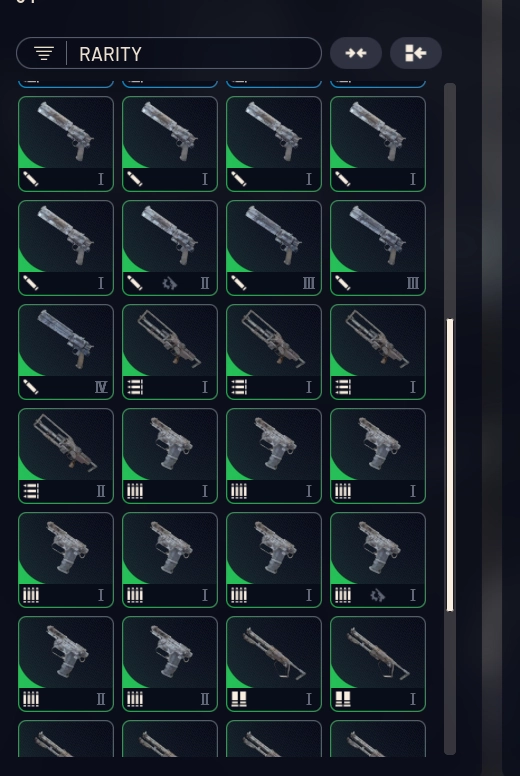
Task: Click the blocks-with-arrow stack items button
Action: [x=416, y=53]
